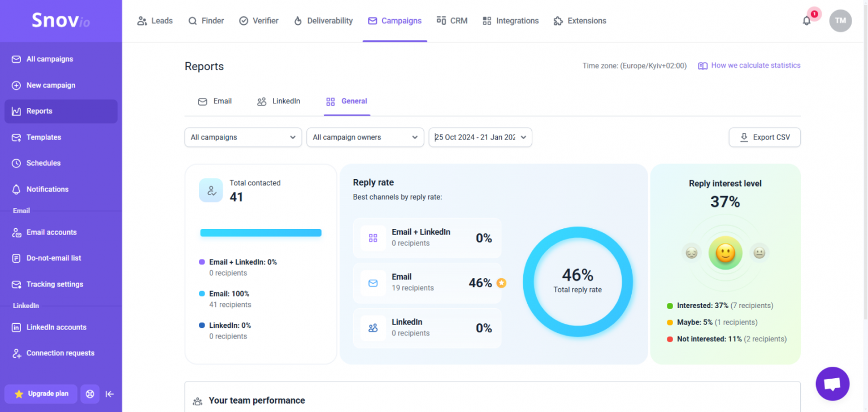This screenshot has width=868, height=412.
Task: Click the gold star badge beside 46%
Action: coord(501,283)
